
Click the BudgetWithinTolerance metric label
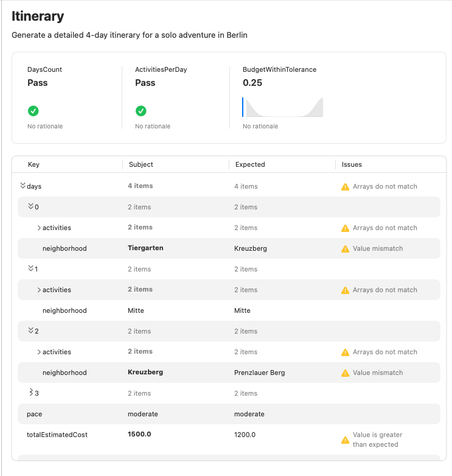279,69
